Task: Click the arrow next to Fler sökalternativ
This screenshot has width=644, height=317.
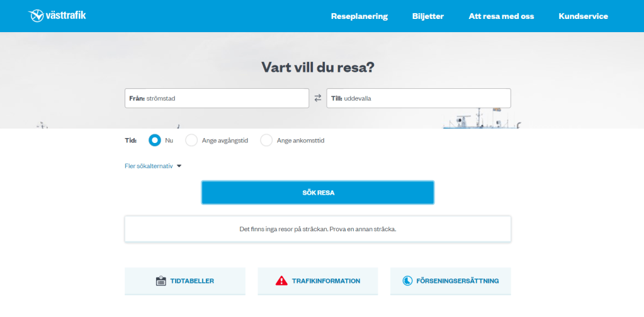Action: tap(179, 166)
